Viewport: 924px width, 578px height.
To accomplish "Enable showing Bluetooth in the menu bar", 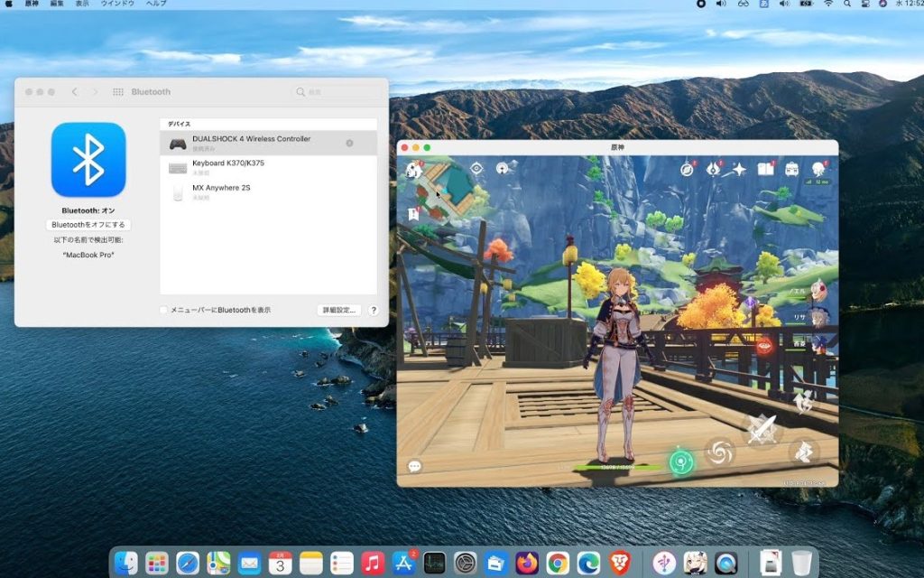I will [x=163, y=310].
